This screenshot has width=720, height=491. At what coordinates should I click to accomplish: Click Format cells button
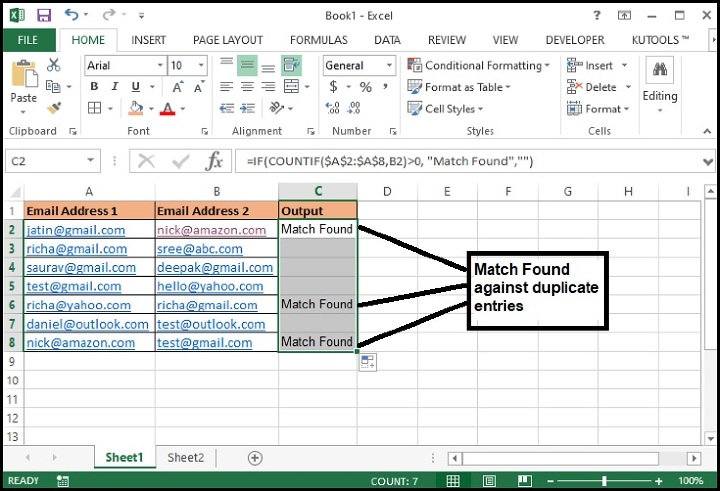pyautogui.click(x=595, y=109)
